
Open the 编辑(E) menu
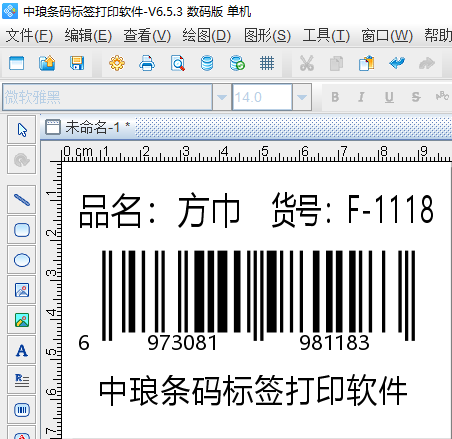pos(88,35)
